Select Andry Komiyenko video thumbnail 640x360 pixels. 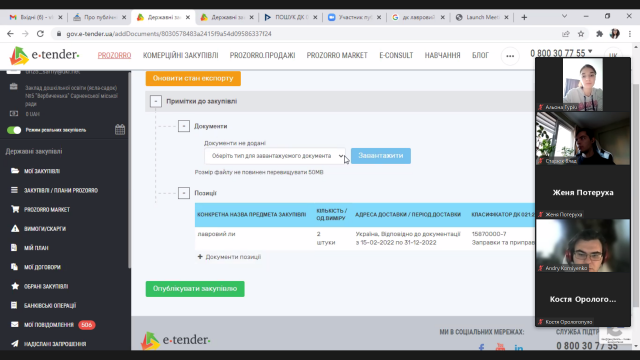coord(583,246)
